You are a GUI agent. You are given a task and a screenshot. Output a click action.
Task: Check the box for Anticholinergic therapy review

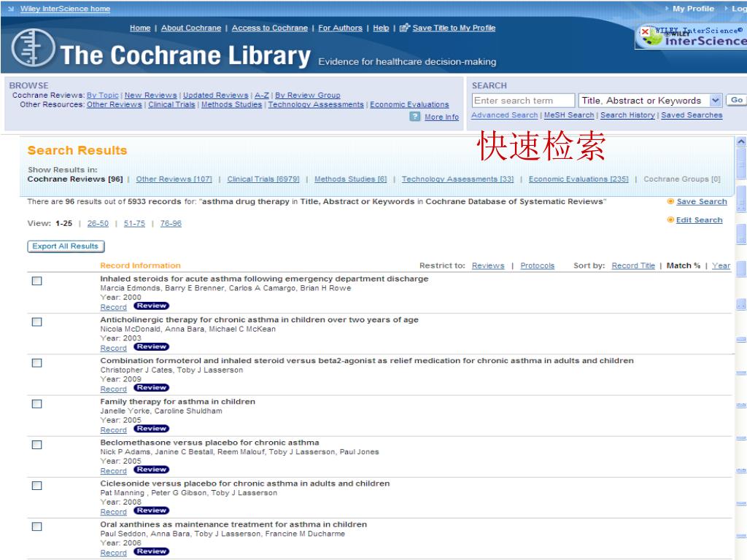point(36,322)
